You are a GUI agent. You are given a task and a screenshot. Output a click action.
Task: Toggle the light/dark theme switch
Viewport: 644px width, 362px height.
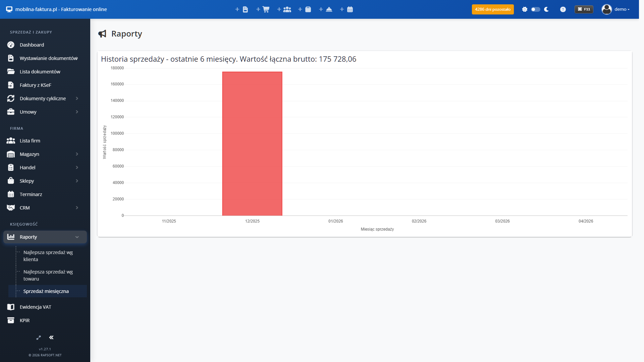pos(535,9)
